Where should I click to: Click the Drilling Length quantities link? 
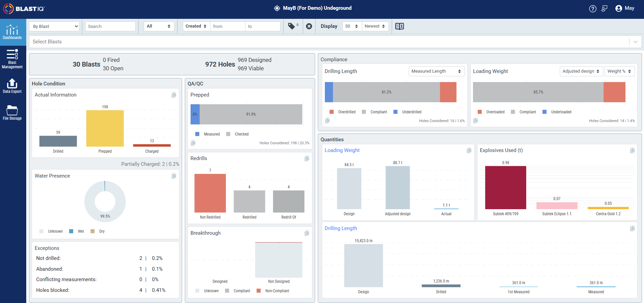click(x=341, y=228)
